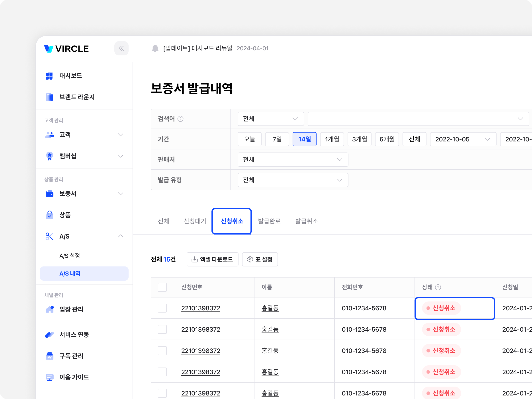The height and width of the screenshot is (399, 532).
Task: Check the first table row checkbox
Action: tap(162, 308)
